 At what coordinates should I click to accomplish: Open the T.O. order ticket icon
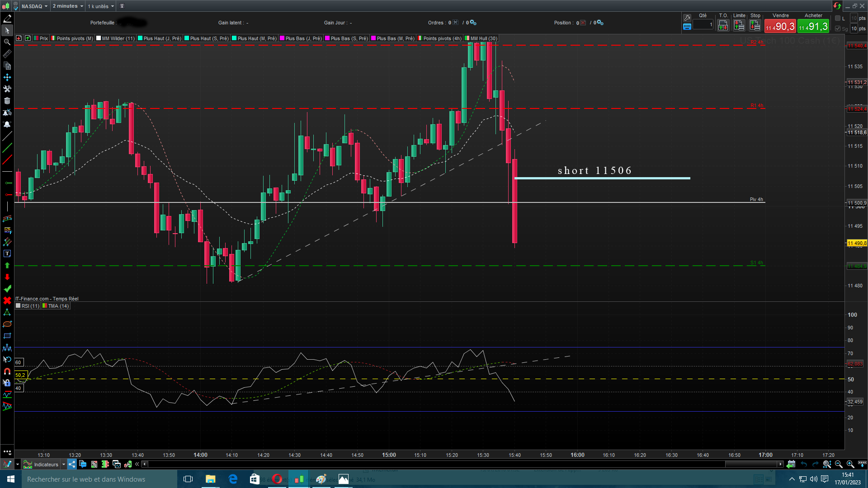pyautogui.click(x=723, y=26)
